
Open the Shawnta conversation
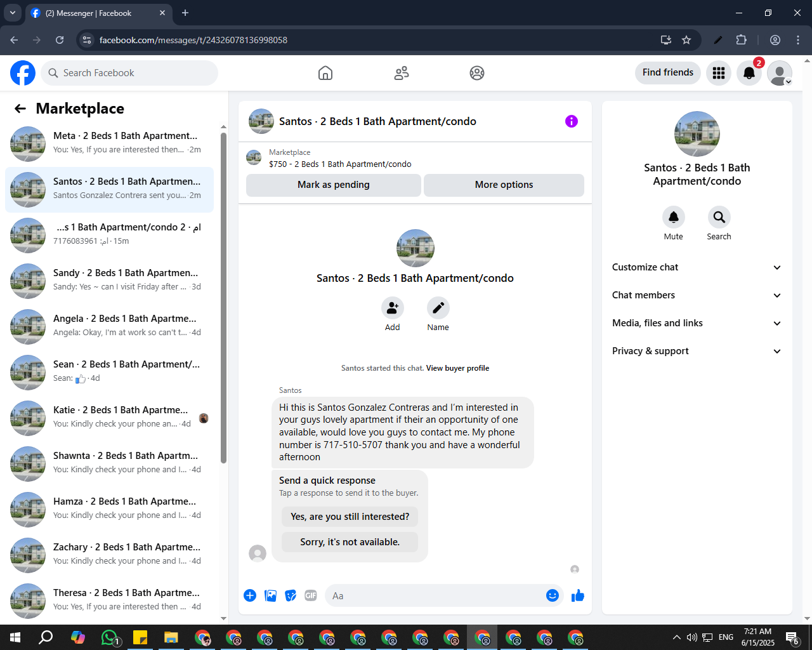click(109, 464)
